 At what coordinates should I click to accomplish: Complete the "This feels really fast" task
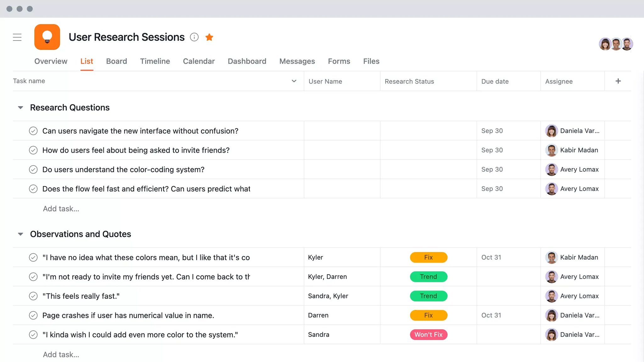pos(33,296)
